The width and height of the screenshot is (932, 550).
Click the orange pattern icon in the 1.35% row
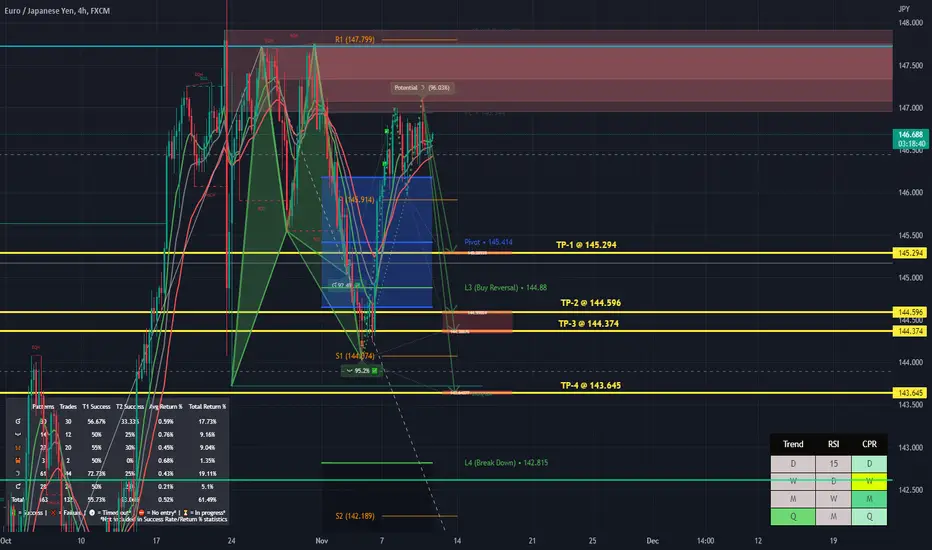pyautogui.click(x=18, y=461)
